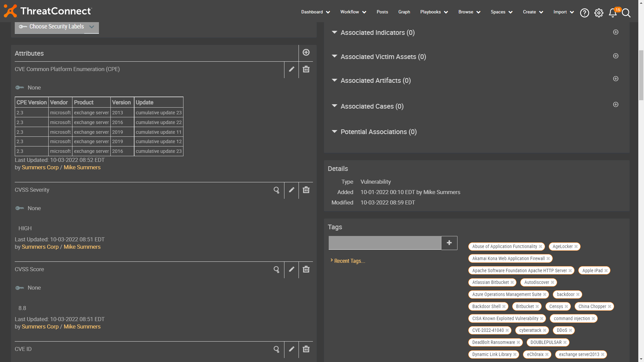Open Summers Corp link under CVSS Score
The image size is (644, 362).
(x=40, y=327)
